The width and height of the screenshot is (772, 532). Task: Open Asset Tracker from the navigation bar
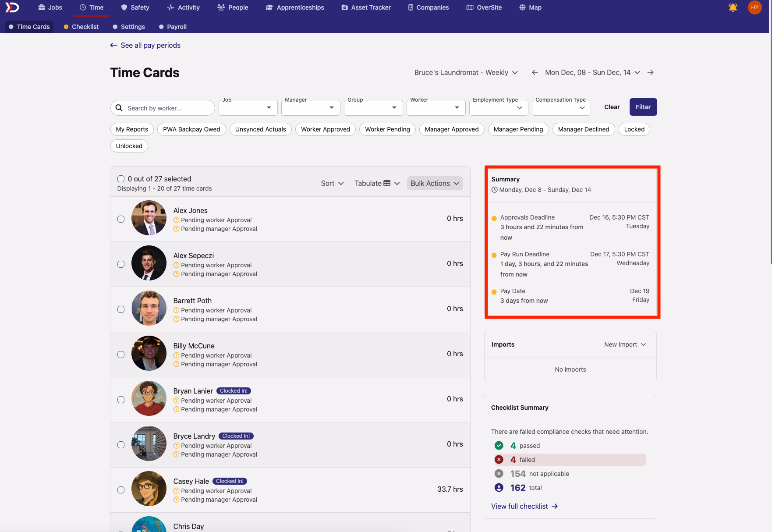pos(366,7)
